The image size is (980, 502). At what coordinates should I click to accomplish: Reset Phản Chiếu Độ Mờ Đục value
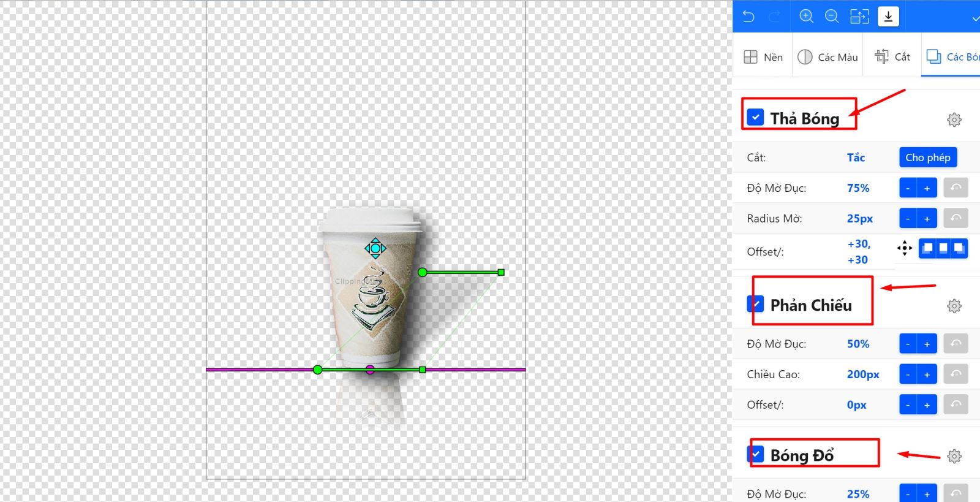tap(956, 343)
